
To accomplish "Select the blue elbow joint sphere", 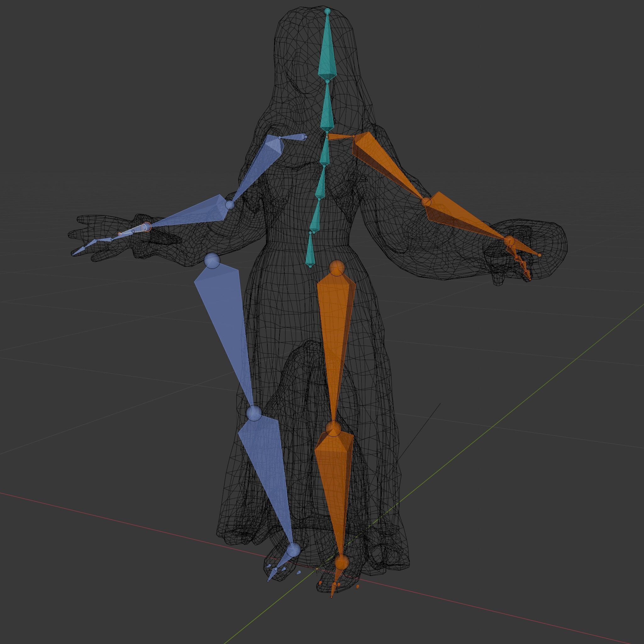I will point(230,205).
